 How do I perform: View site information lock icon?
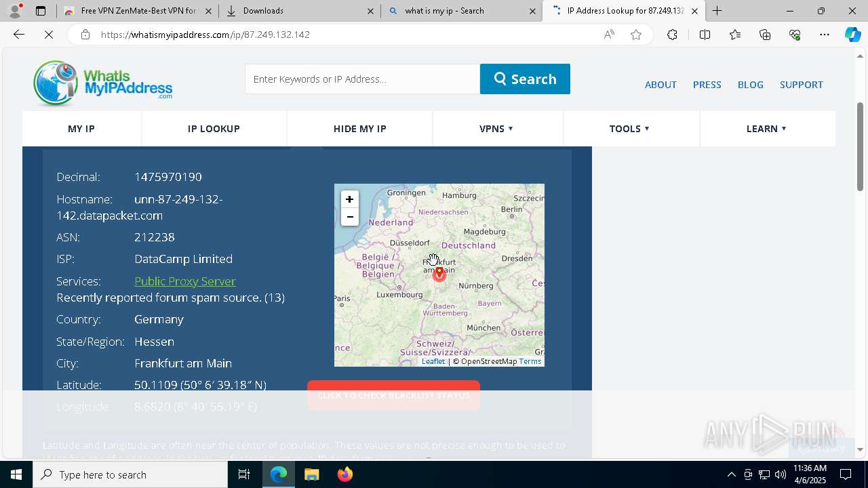pyautogui.click(x=85, y=35)
